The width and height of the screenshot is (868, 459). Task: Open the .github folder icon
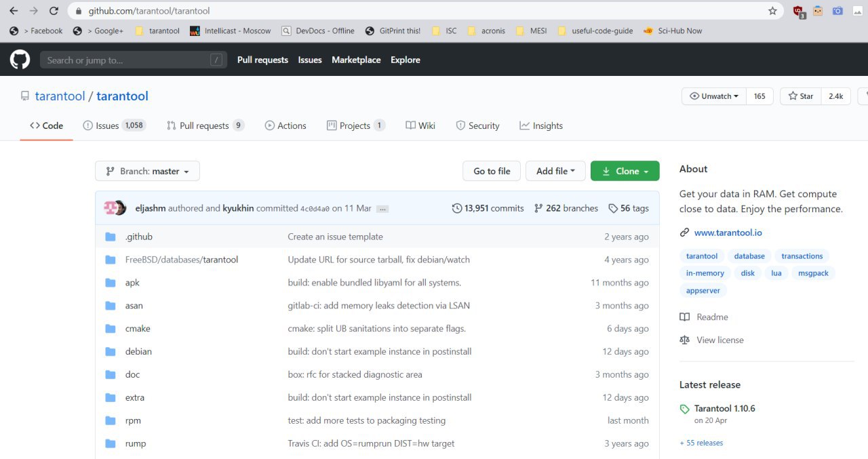click(111, 237)
